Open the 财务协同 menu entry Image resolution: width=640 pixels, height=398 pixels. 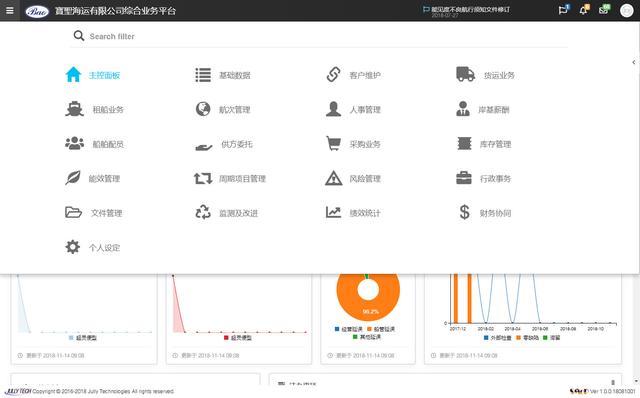tap(485, 213)
